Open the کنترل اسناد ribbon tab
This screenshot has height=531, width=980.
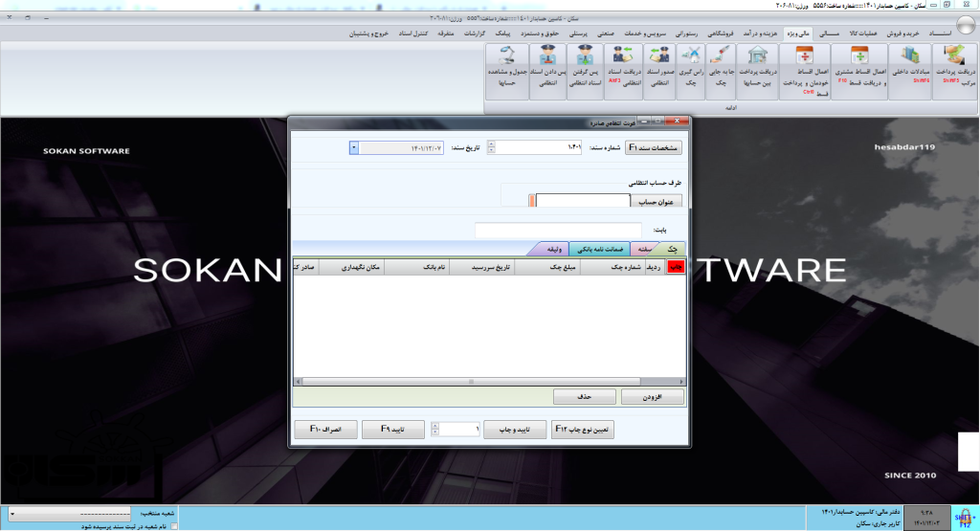click(413, 33)
